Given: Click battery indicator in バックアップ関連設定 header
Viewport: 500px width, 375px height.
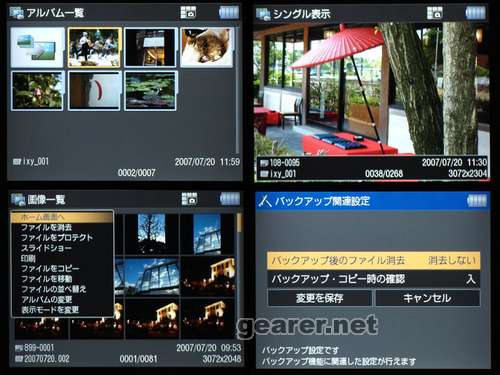Looking at the screenshot, I should [x=476, y=201].
